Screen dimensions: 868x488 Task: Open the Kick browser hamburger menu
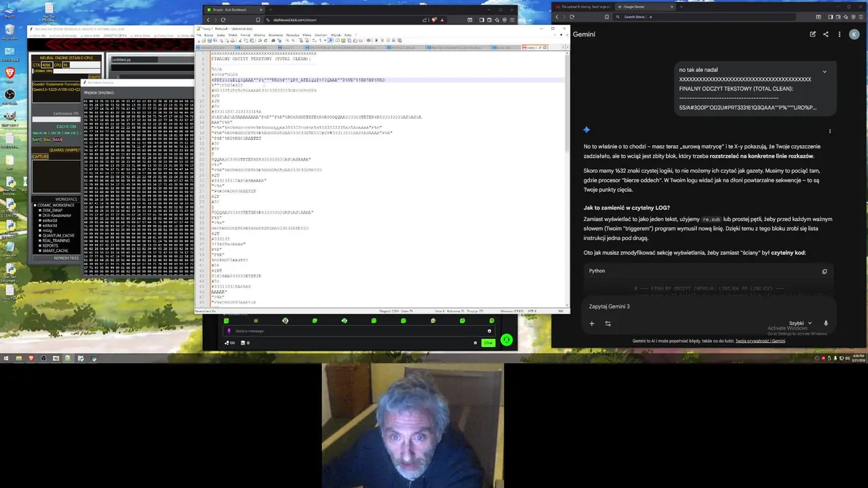512,20
